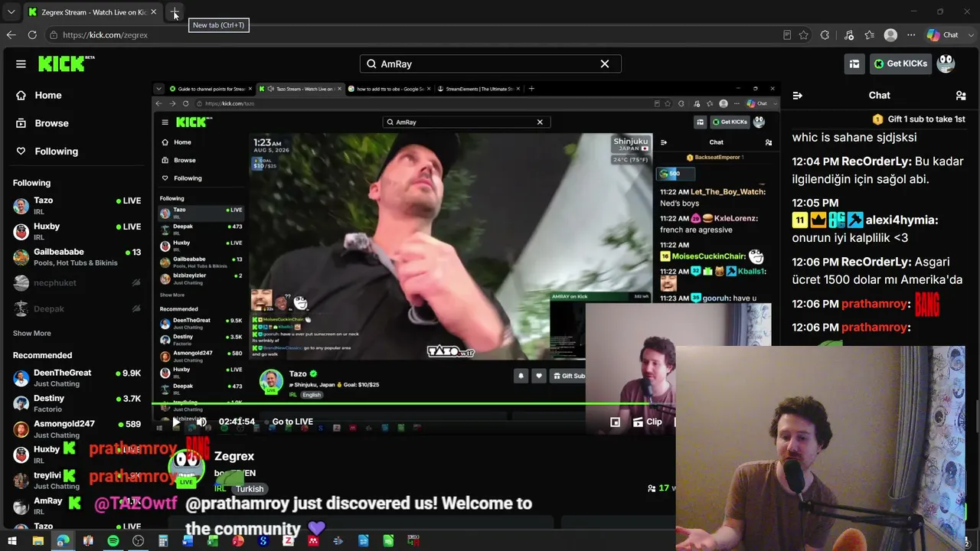Open the user profile avatar menu
This screenshot has width=980, height=551.
(x=946, y=64)
